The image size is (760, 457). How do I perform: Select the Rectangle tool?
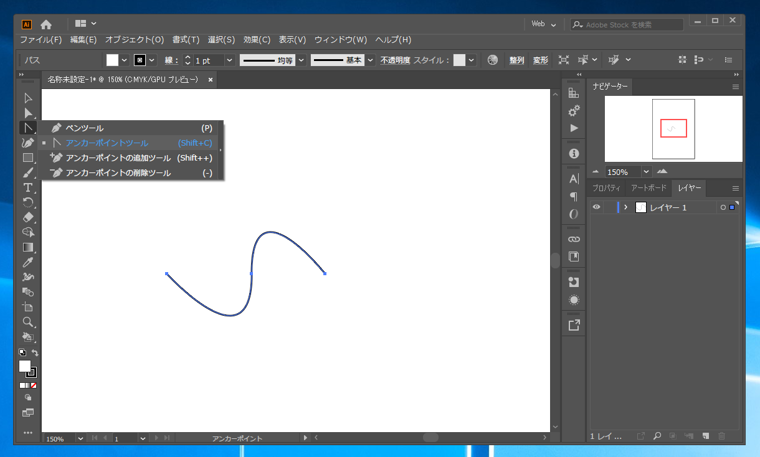point(28,158)
